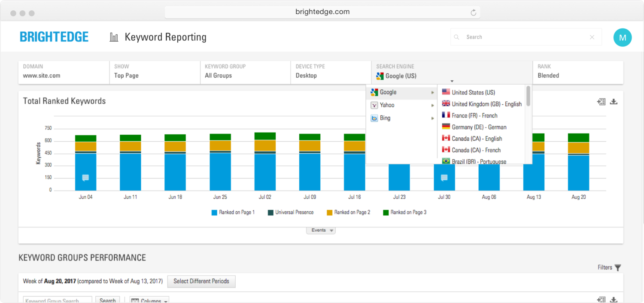Toggle Ranked on Page 1 legend series
644x303 pixels.
click(x=236, y=212)
